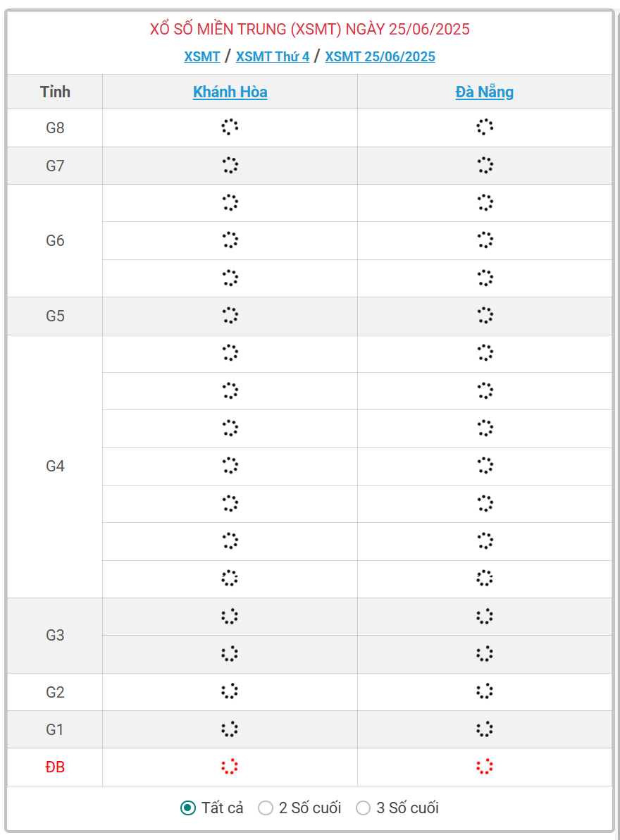Image resolution: width=620 pixels, height=840 pixels.
Task: Open the XSMT Thứ 4 breadcrumb link
Action: 273,56
